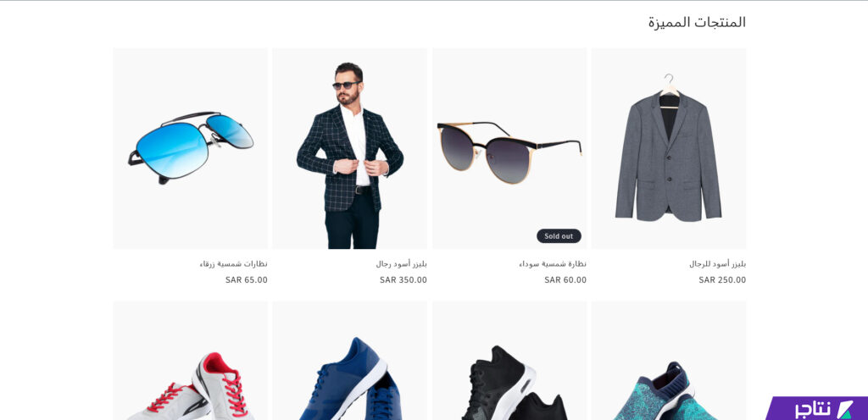
Task: Open the بليزر أسود للرجال product title link
Action: (x=717, y=264)
